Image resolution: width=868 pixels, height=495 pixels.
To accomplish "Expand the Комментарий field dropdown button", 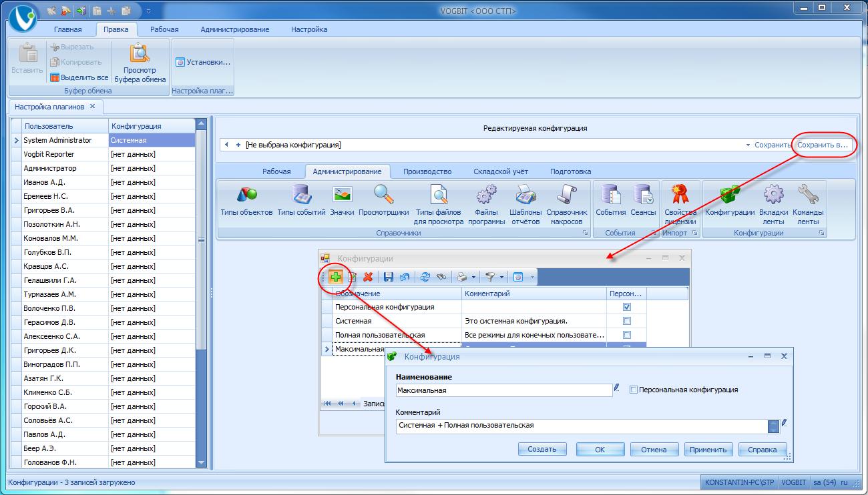I will 774,426.
